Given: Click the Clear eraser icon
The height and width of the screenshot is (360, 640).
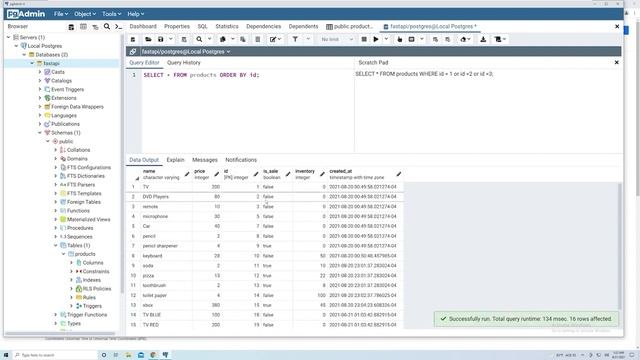Looking at the screenshot, I should click(463, 39).
